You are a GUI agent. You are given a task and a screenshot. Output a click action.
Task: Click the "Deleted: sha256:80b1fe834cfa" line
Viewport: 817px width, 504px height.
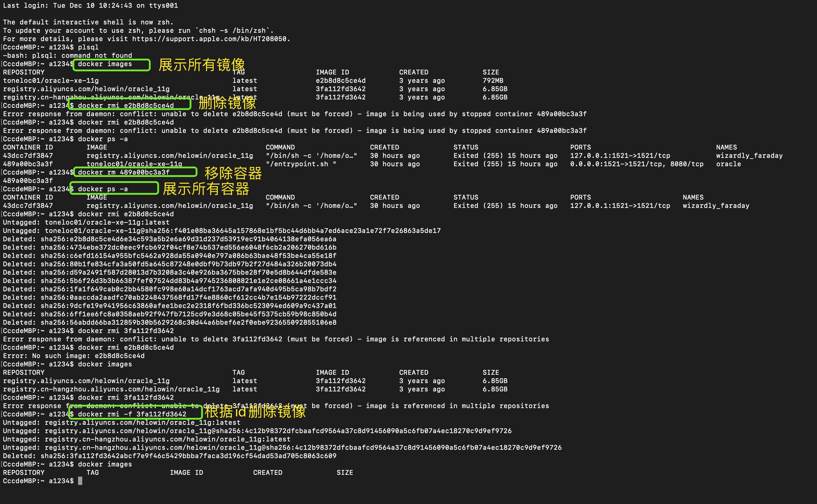point(170,264)
